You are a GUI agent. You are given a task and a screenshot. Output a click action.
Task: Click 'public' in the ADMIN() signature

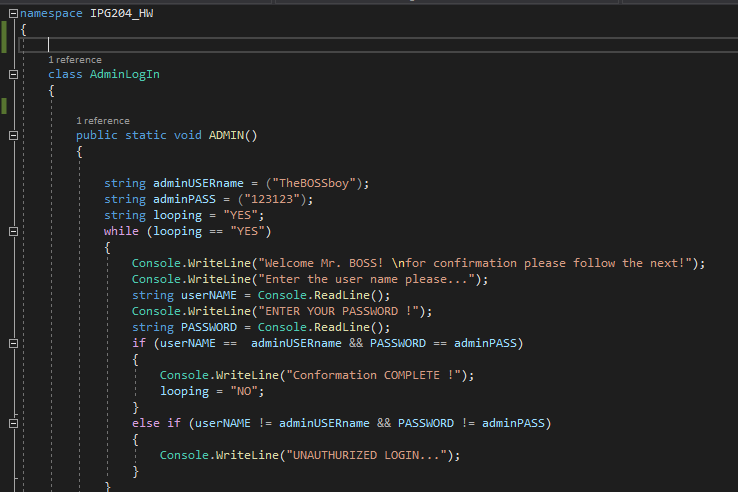(x=97, y=136)
